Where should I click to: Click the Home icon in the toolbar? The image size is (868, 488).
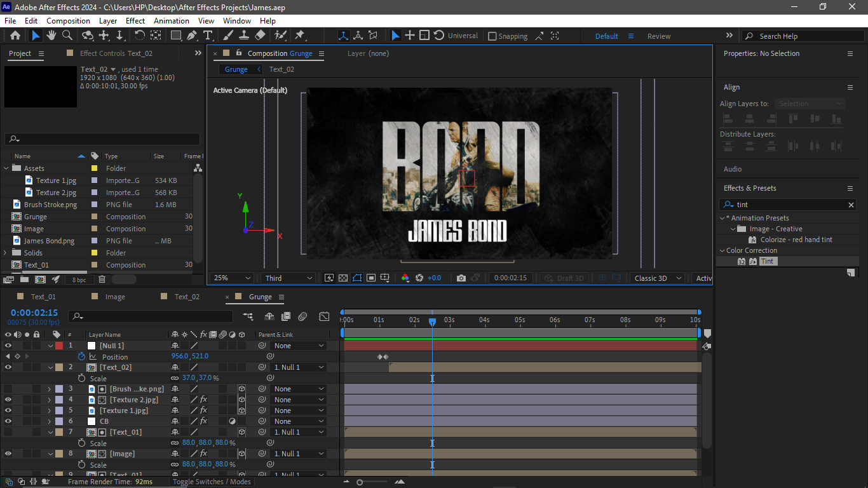click(15, 36)
